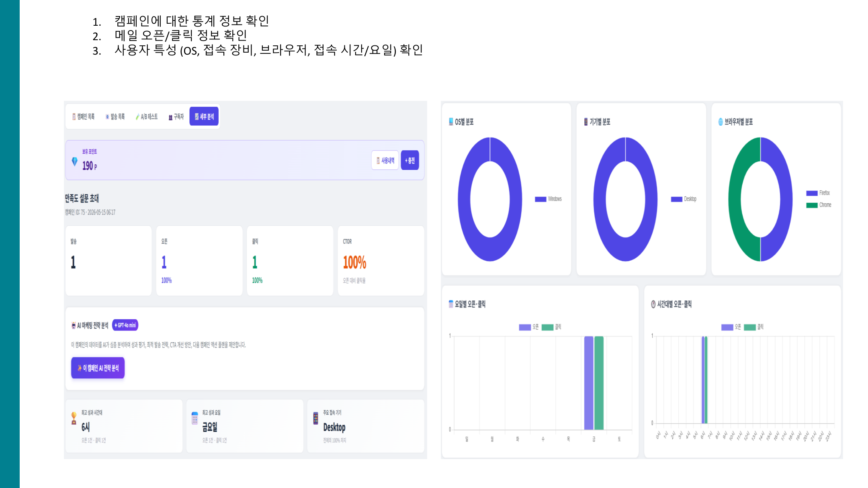Run 이 캠페인 AI 전략 분석

(x=98, y=368)
